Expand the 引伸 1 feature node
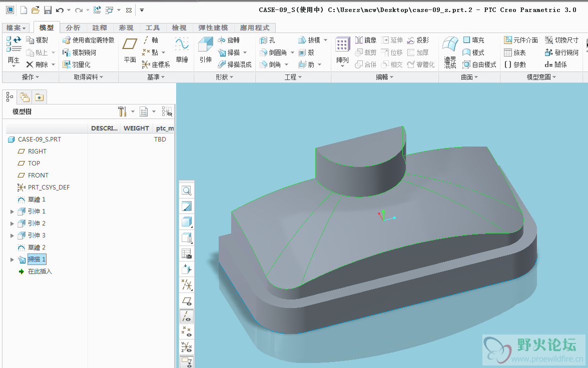This screenshot has height=368, width=588. (x=12, y=211)
